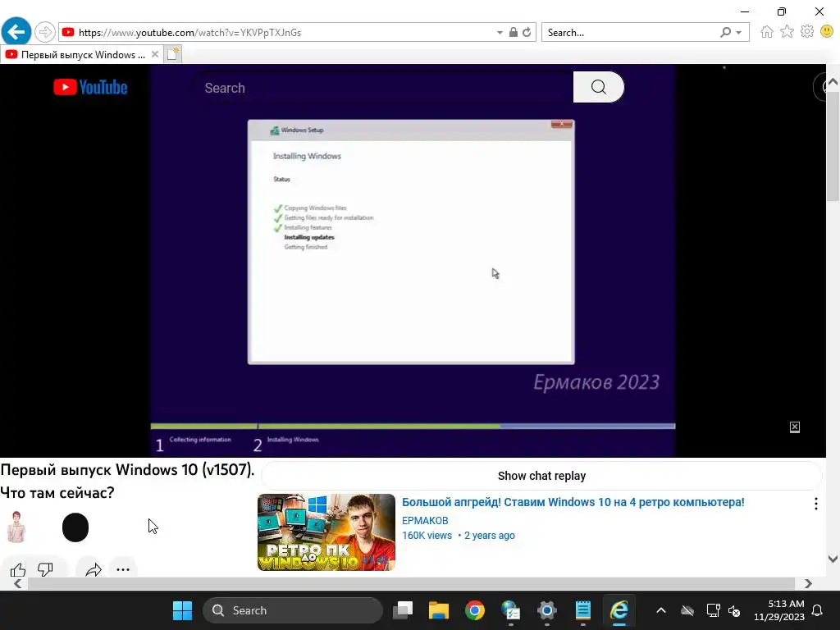
Task: Click the Internet Explorer taskbar icon
Action: pos(619,610)
